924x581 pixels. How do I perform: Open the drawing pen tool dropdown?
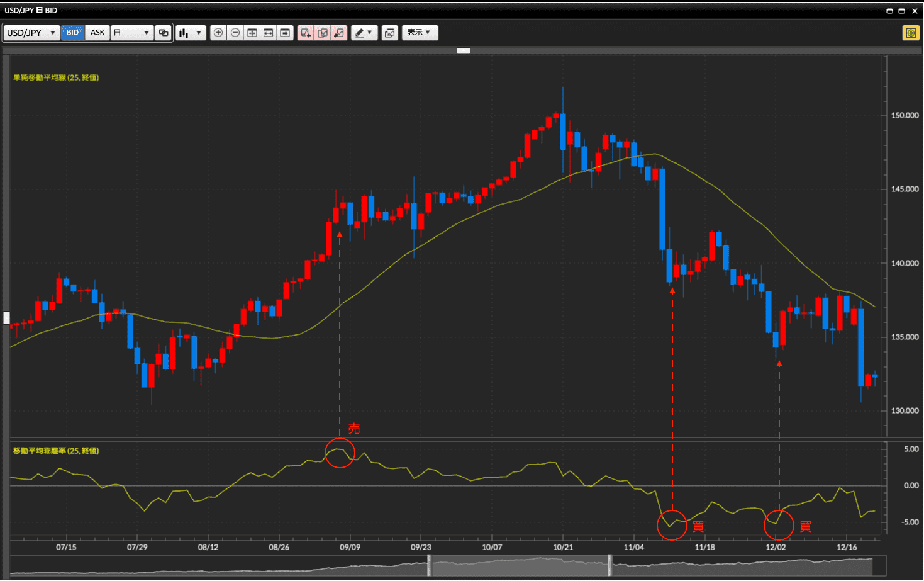point(364,33)
